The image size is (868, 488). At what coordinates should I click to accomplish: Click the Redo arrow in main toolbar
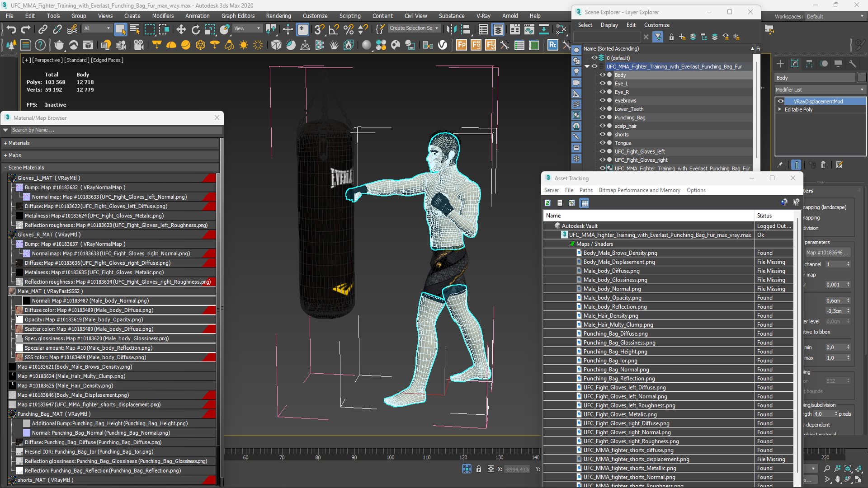(x=26, y=30)
